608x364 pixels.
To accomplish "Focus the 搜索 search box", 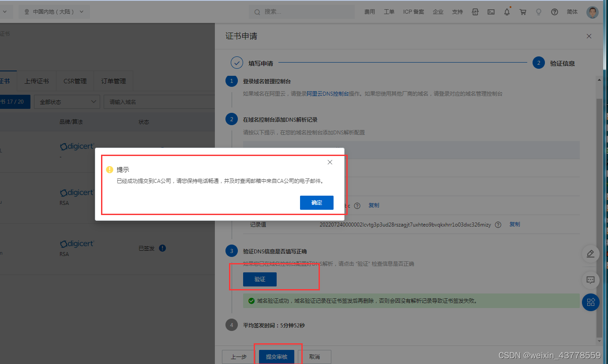I will [x=302, y=12].
